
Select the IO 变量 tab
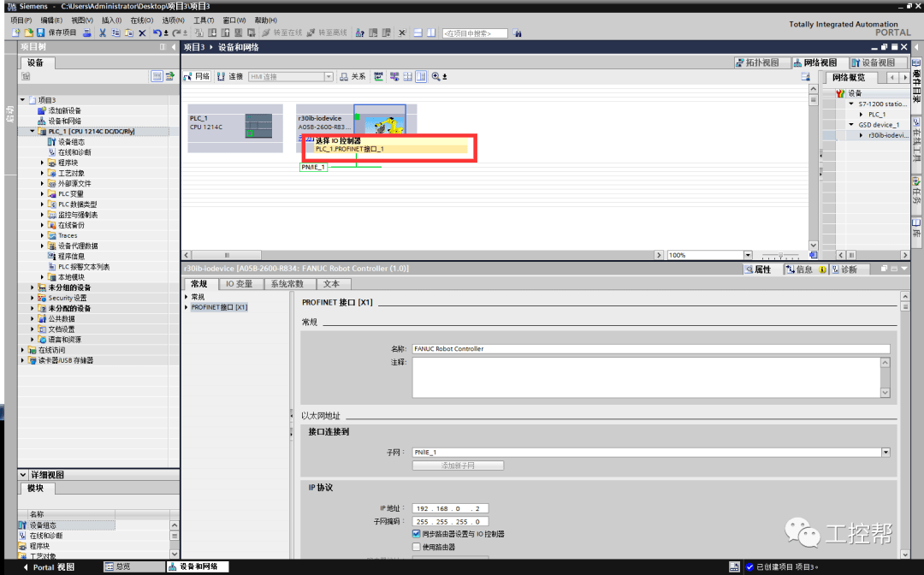click(x=240, y=284)
